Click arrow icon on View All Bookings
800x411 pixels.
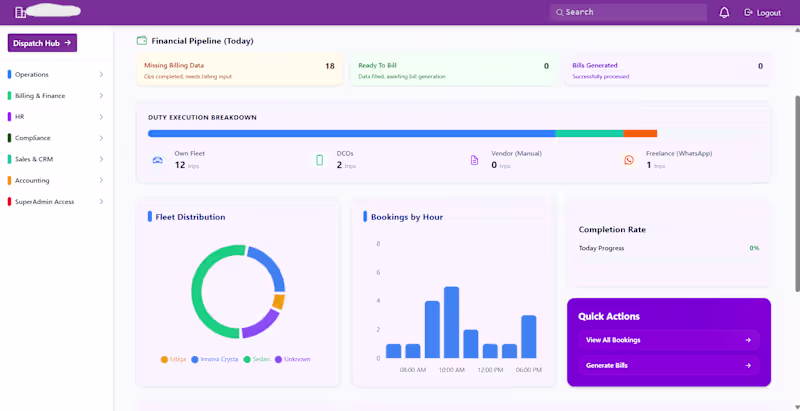coord(748,340)
